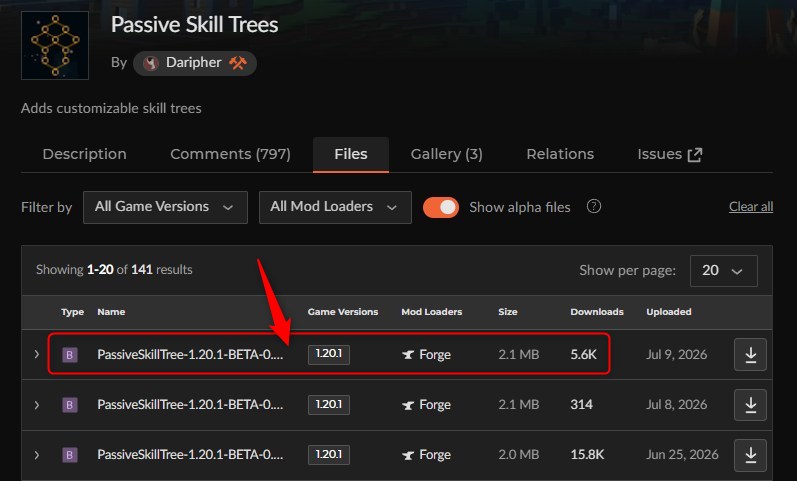This screenshot has width=797, height=481.
Task: Open the Issues external link tab
Action: point(669,154)
